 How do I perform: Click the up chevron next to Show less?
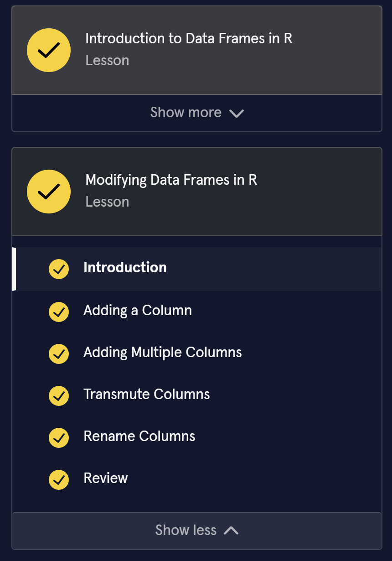point(231,530)
